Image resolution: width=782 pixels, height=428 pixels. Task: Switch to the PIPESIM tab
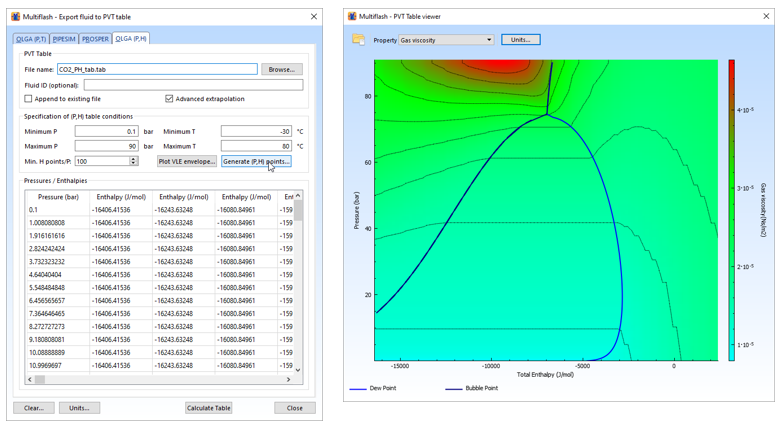point(64,39)
